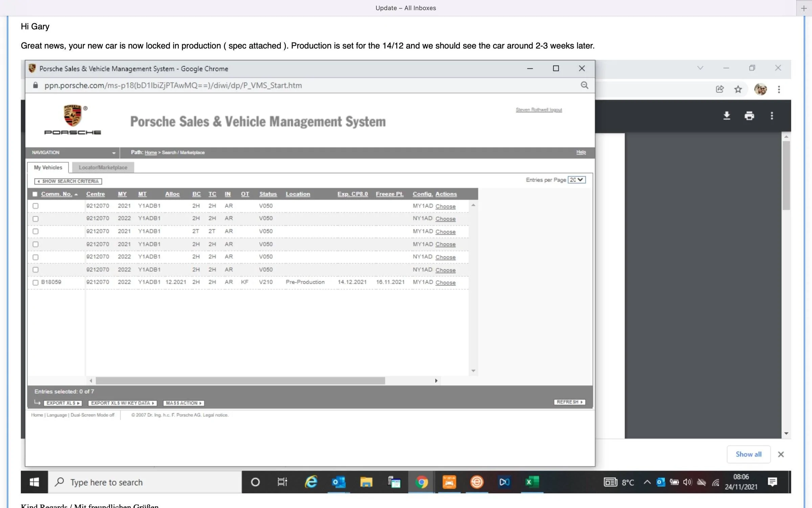
Task: Open the PDF viewer more options menu
Action: point(772,116)
